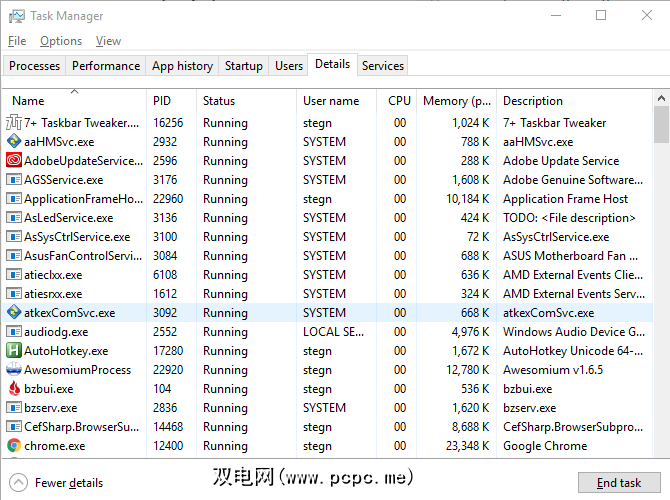Click the bzbui.exe flame icon
The width and height of the screenshot is (670, 500).
(14, 389)
